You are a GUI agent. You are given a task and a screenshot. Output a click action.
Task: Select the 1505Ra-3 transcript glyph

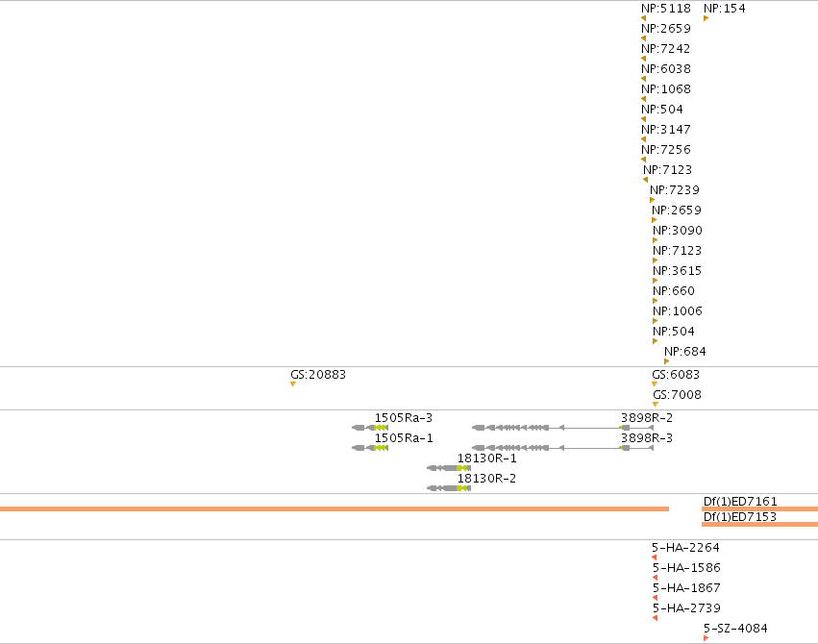pos(370,428)
